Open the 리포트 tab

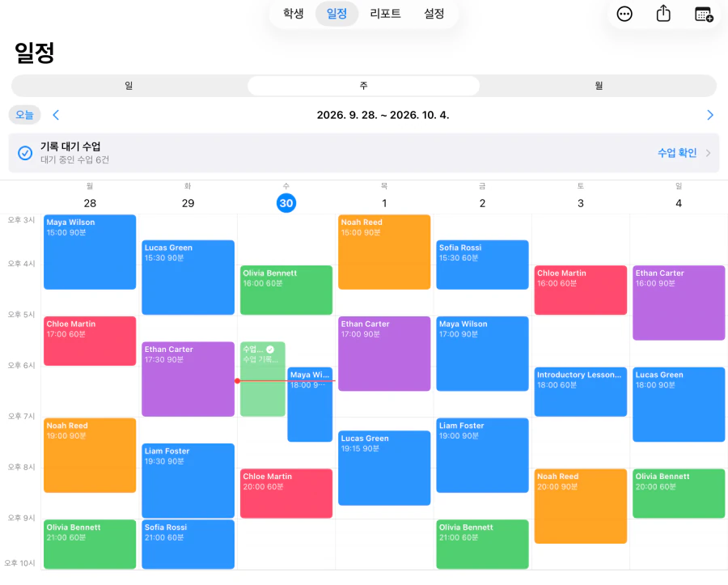[385, 14]
